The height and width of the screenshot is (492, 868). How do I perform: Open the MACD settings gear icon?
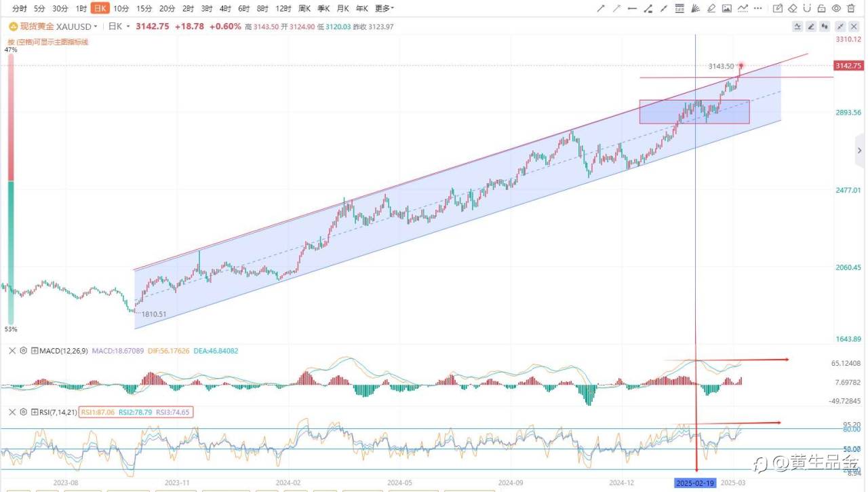tap(24, 351)
